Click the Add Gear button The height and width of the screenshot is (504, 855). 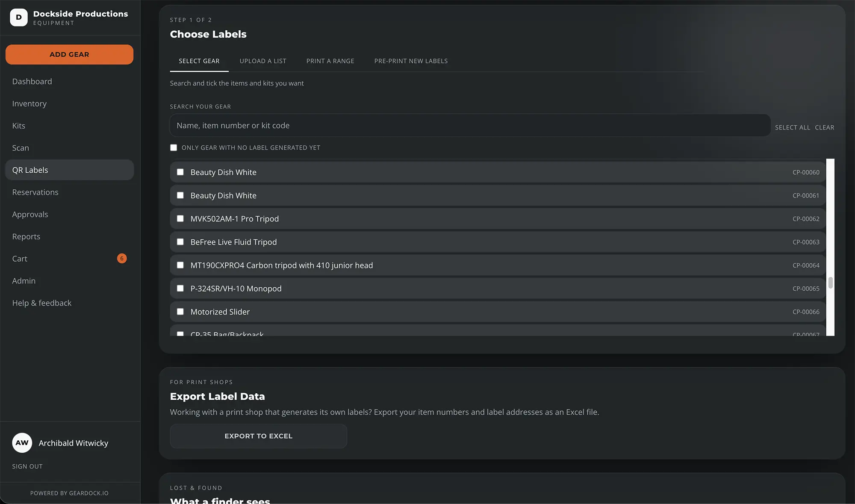click(69, 55)
